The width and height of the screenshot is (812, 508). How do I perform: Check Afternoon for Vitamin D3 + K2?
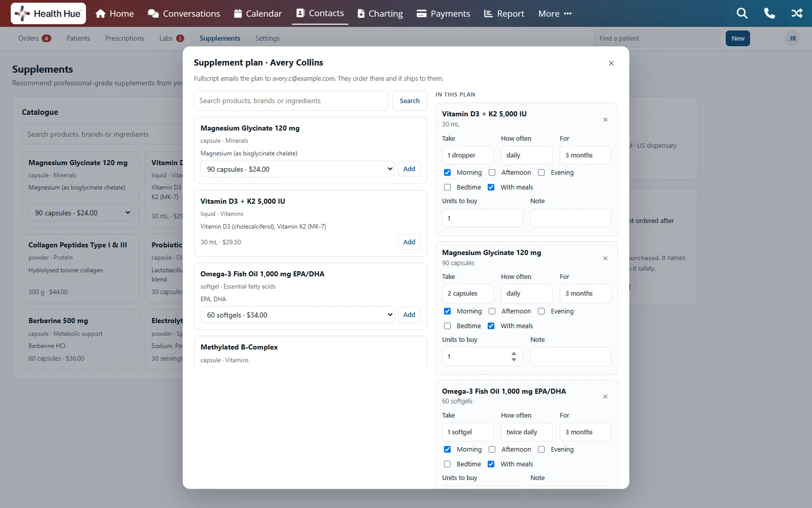492,173
